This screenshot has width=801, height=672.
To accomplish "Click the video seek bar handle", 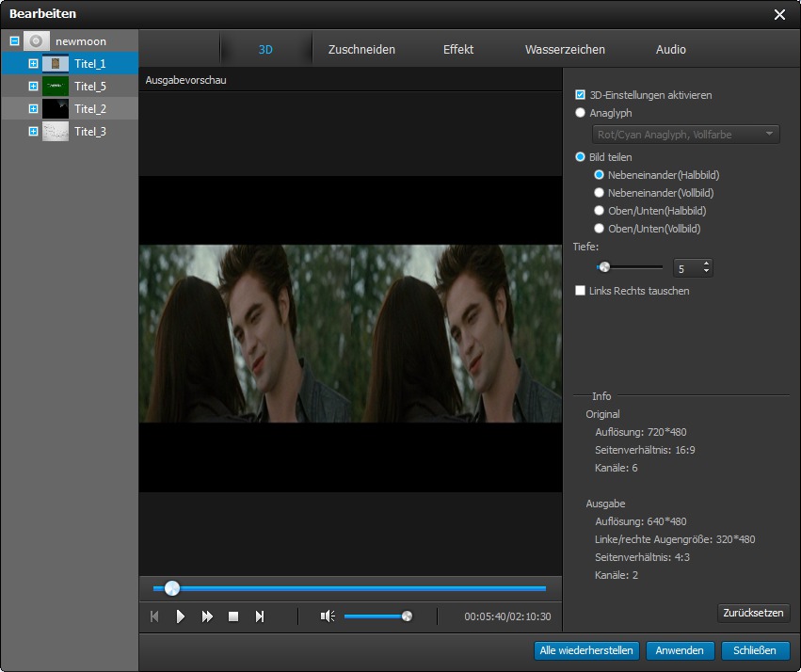I will 172,588.
